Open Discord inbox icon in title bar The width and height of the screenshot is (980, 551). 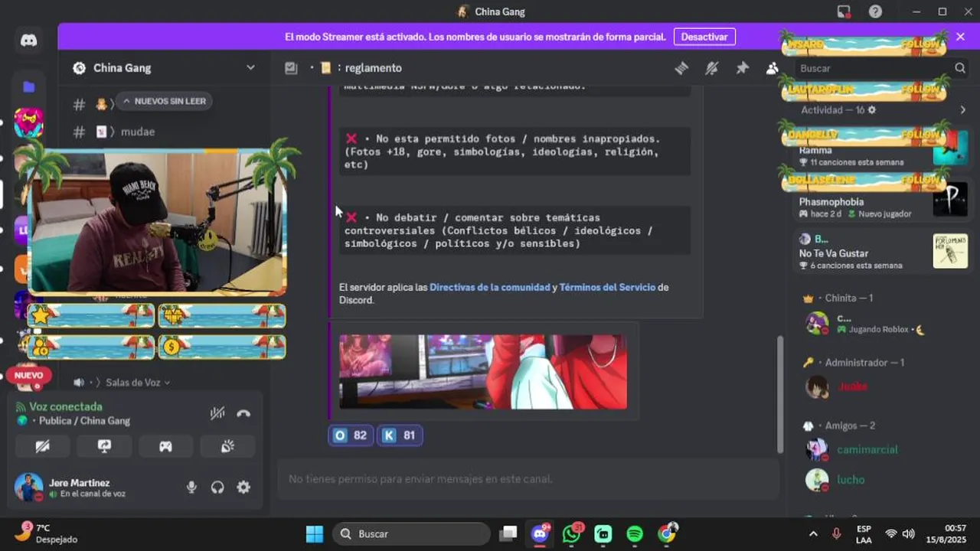point(844,11)
